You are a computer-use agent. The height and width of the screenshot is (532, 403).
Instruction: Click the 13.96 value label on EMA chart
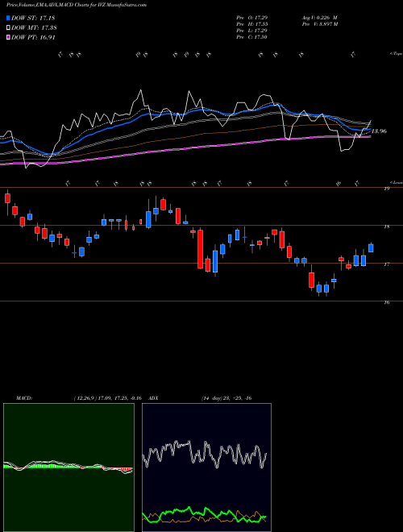click(379, 131)
